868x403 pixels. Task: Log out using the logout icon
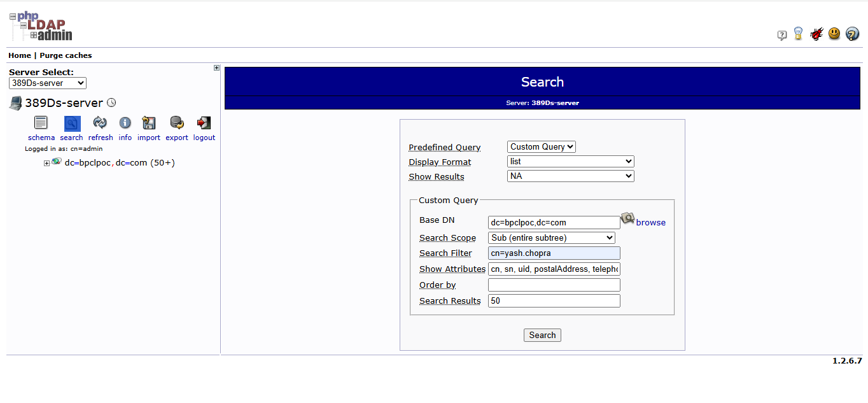[204, 123]
